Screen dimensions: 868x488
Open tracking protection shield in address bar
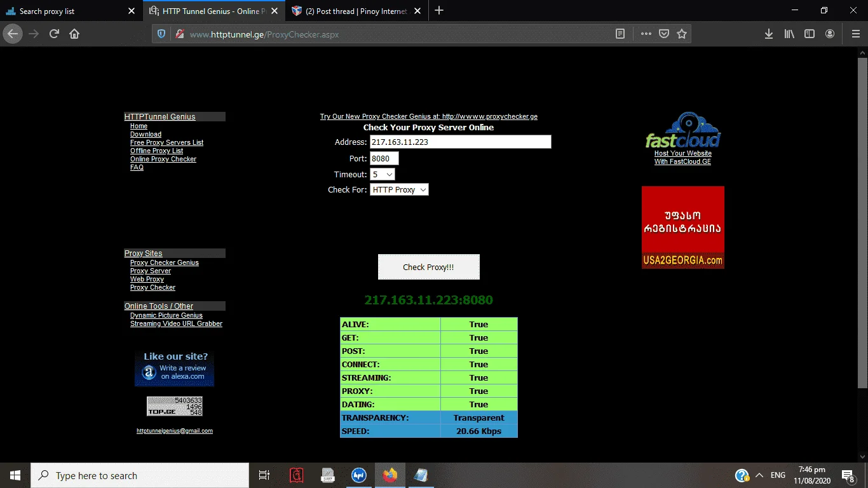(161, 34)
